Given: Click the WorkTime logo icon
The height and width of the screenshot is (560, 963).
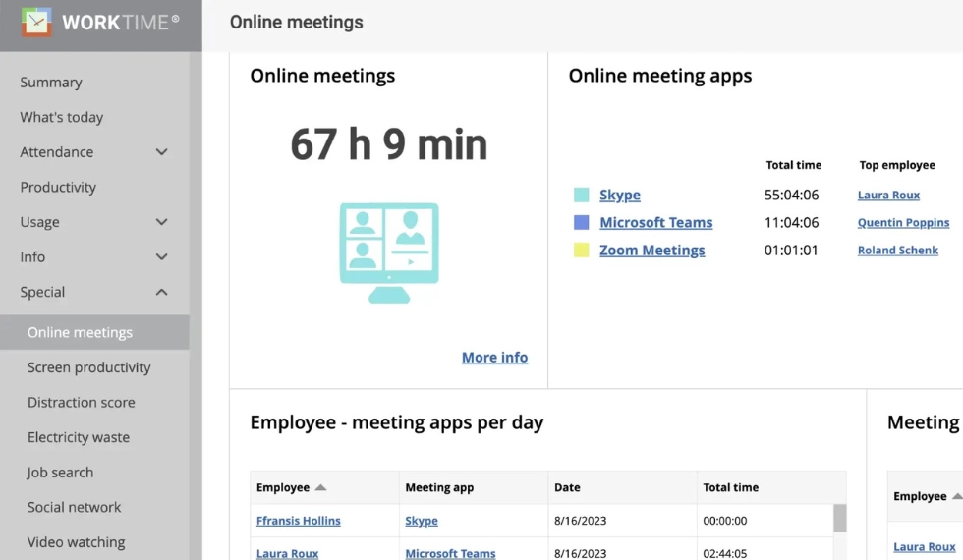Looking at the screenshot, I should pos(36,22).
